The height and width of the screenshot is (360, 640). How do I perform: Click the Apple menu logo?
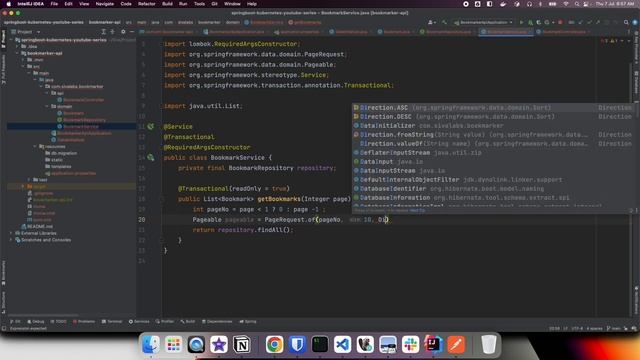coord(9,4)
